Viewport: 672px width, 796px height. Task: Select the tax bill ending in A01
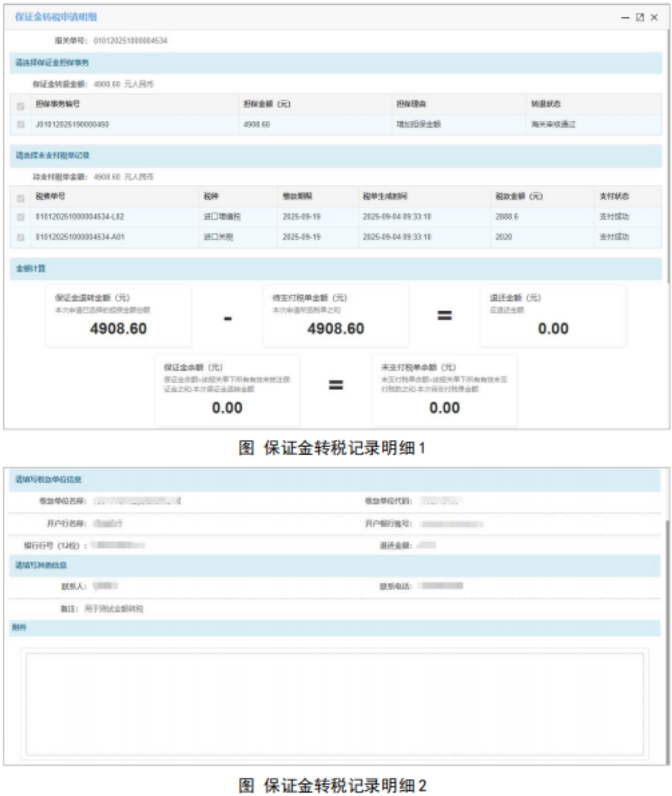[x=21, y=237]
